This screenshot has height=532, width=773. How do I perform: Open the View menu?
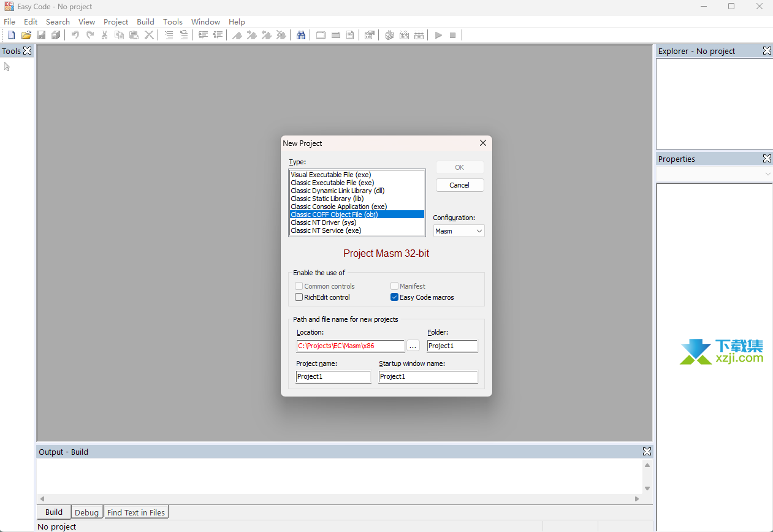pos(87,21)
